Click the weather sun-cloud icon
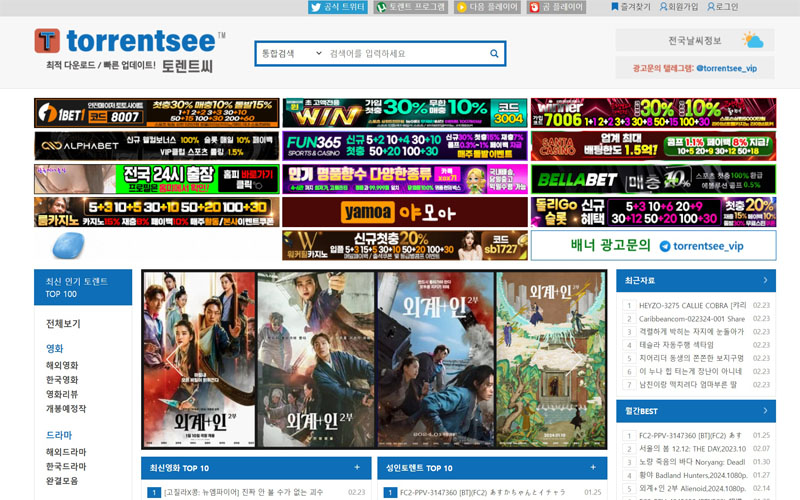The image size is (800, 500). [x=753, y=40]
